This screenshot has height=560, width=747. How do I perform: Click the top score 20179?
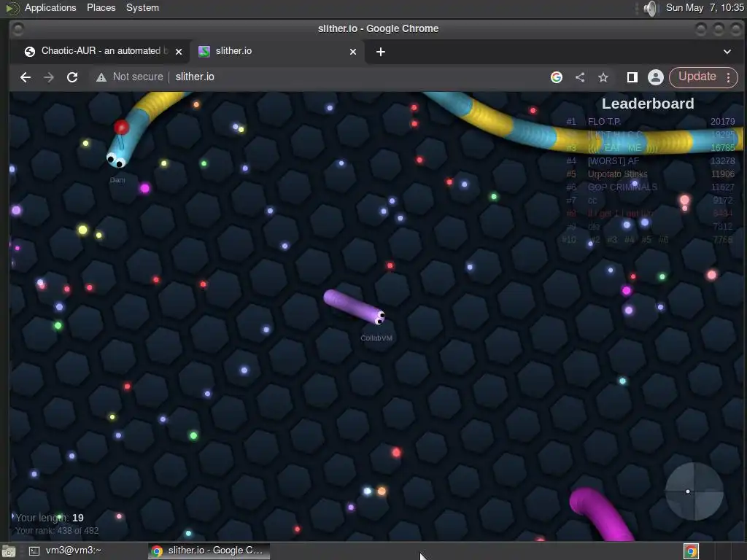tap(722, 122)
